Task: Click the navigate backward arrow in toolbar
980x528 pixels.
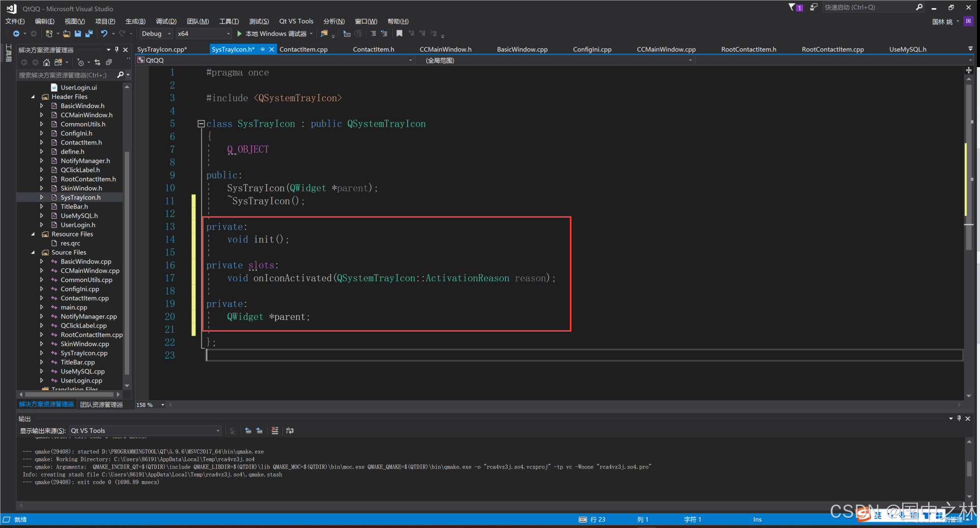Action: [16, 34]
